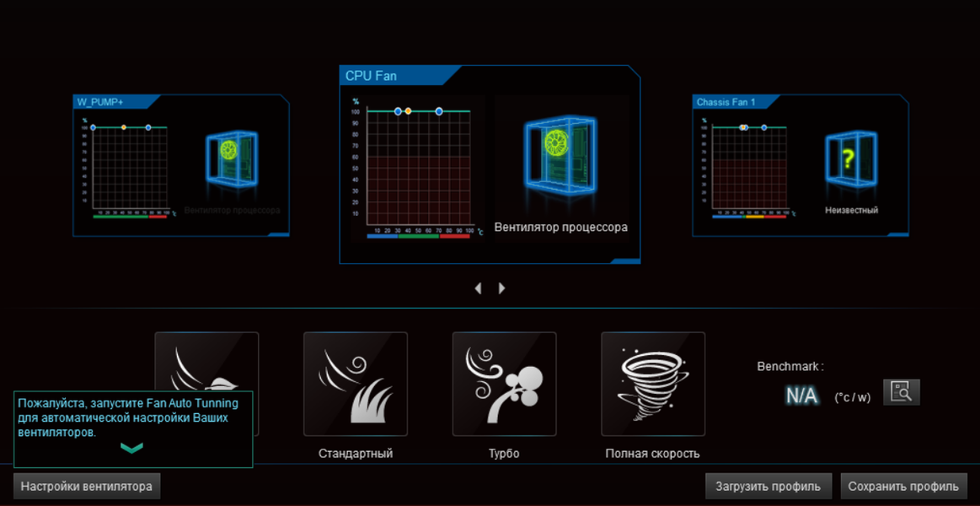Click the leftmost blue point on CPU Fan curve
Screen dimensions: 980x506
[x=398, y=110]
